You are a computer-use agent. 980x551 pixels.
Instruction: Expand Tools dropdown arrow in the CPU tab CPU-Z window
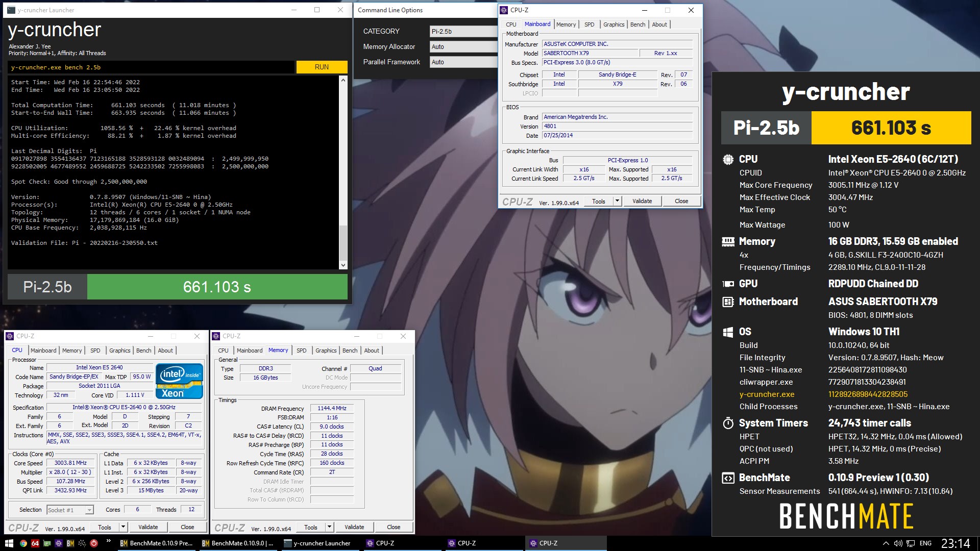123,527
